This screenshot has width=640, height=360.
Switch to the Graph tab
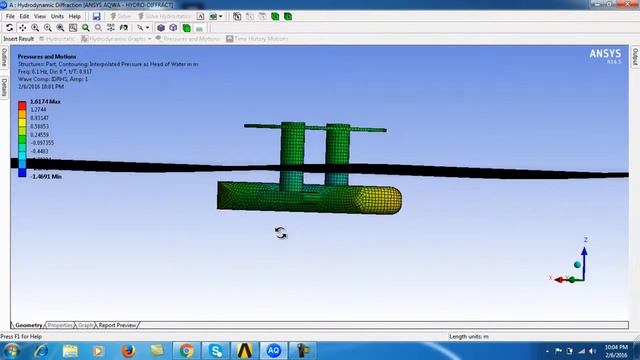click(x=85, y=325)
